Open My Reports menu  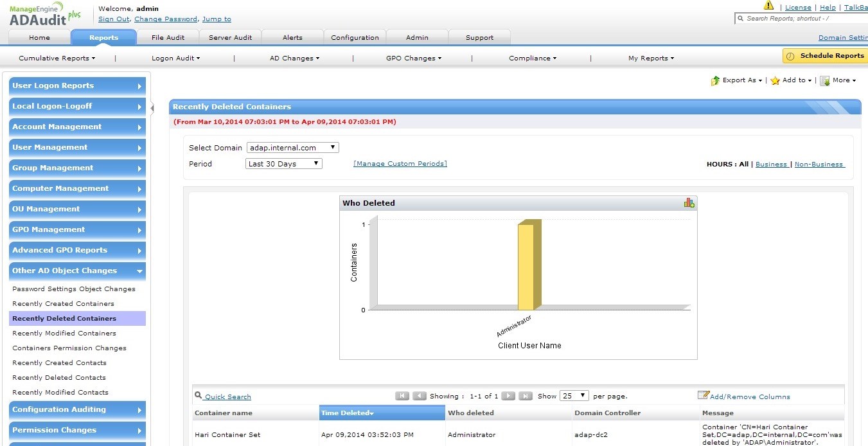[651, 58]
